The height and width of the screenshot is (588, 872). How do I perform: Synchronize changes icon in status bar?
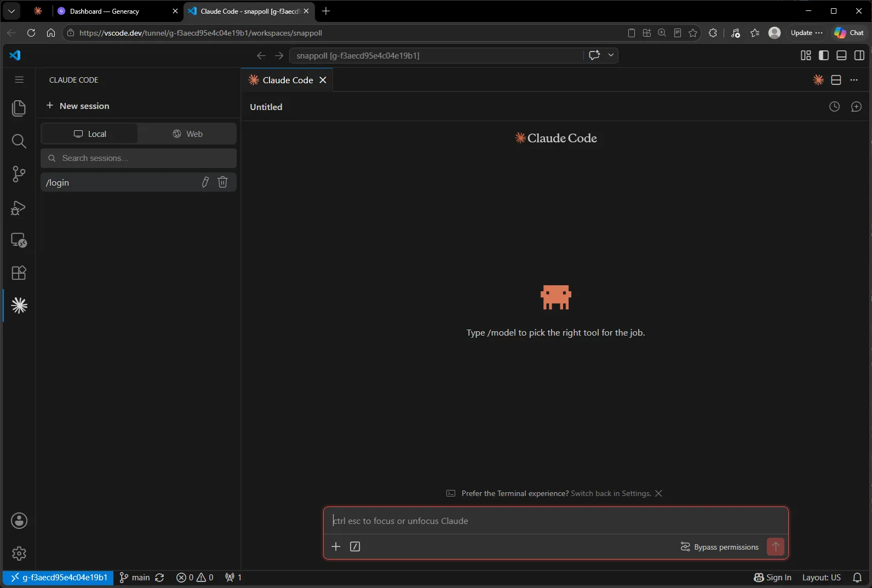click(159, 578)
